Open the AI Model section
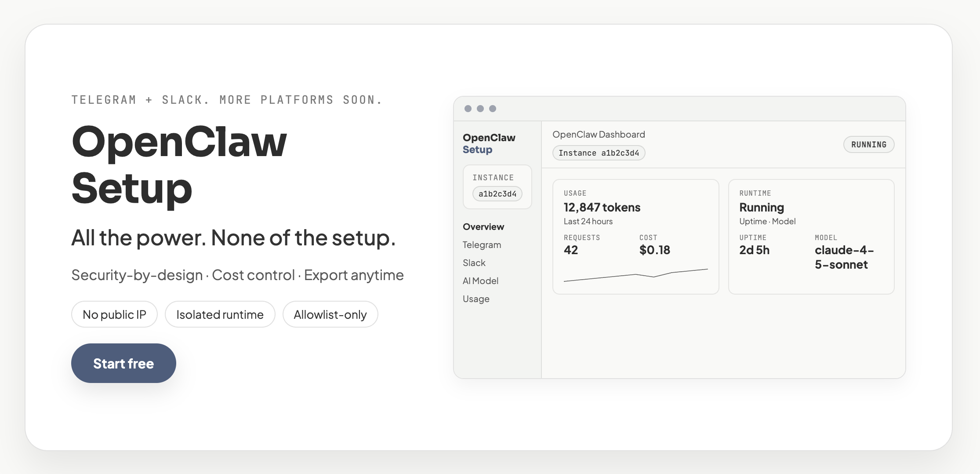Image resolution: width=980 pixels, height=474 pixels. (480, 281)
